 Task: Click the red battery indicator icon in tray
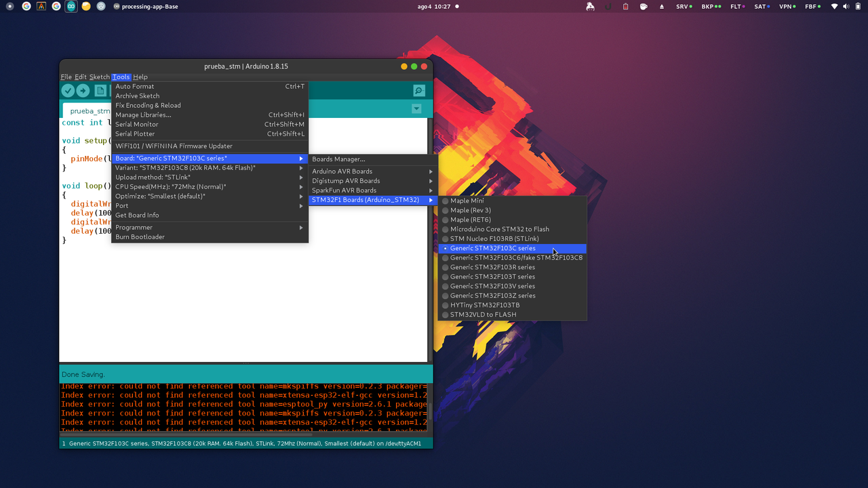coord(625,6)
